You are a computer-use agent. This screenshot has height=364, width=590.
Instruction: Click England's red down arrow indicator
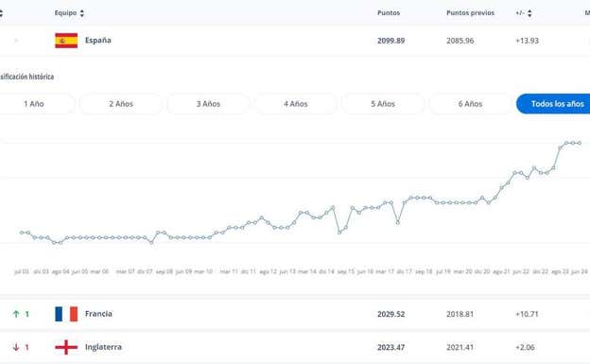16,347
